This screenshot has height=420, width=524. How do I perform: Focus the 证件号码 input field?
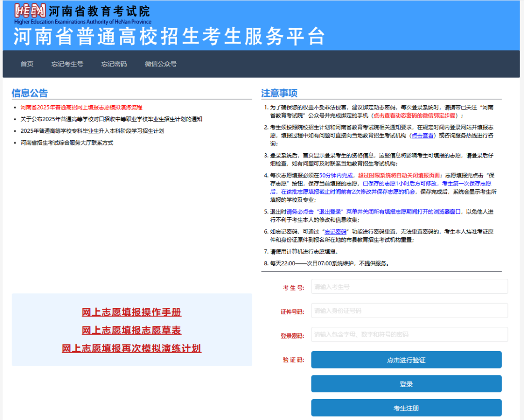coord(409,311)
